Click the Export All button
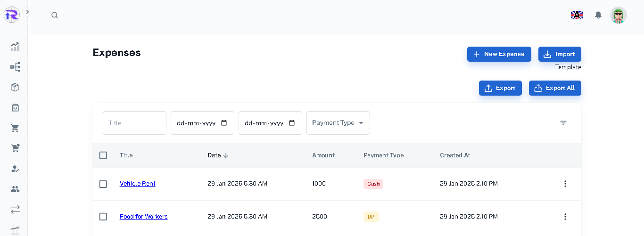This screenshot has width=644, height=236. point(555,88)
